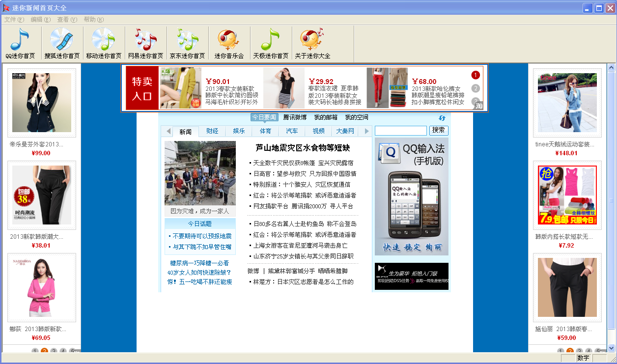The width and height of the screenshot is (617, 364).
Task: Click the 淘 icon on the banner ad
Action: pyautogui.click(x=479, y=106)
